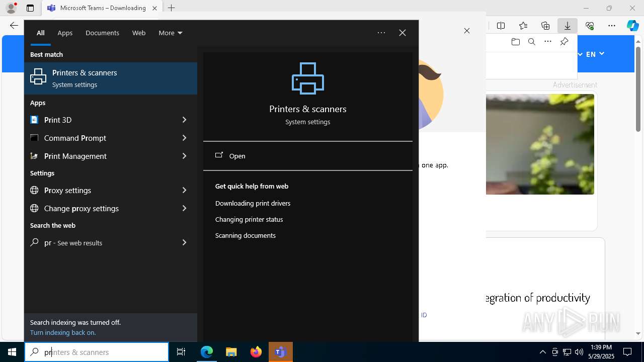The image size is (644, 362).
Task: Expand pr web results arrow
Action: tap(184, 242)
